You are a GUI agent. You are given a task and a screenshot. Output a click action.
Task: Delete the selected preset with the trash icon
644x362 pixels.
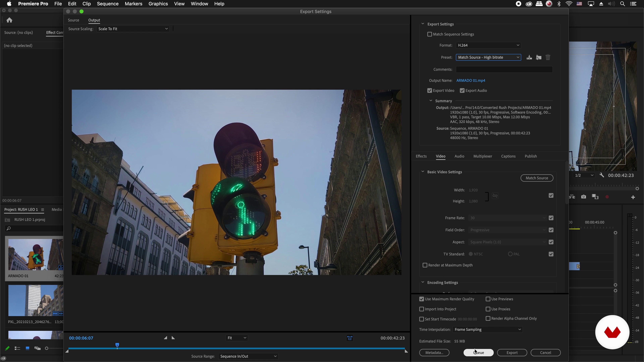(x=548, y=57)
